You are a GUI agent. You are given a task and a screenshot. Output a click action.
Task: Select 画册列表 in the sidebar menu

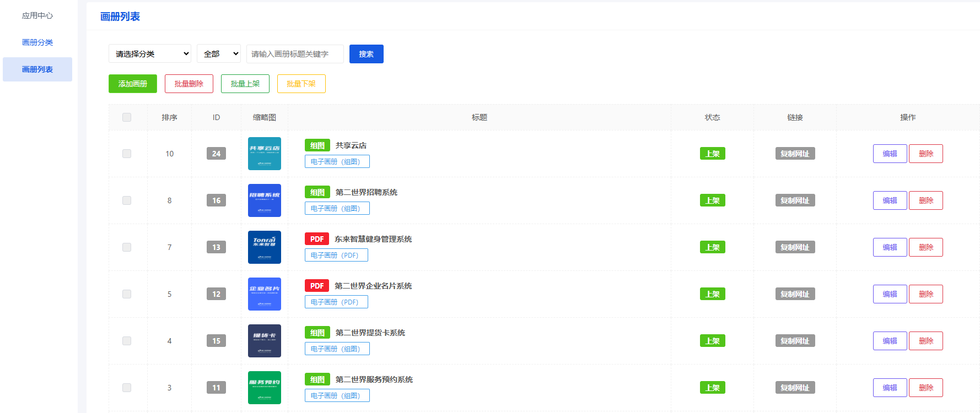pyautogui.click(x=37, y=69)
